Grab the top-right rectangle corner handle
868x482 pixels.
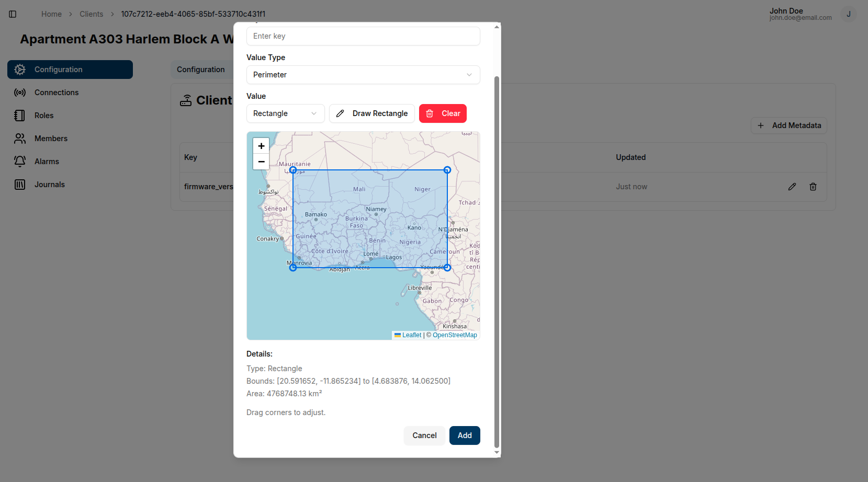[447, 170]
